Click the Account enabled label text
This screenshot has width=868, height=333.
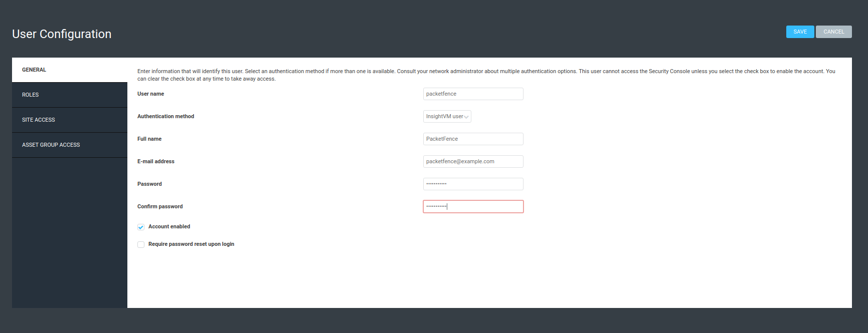[169, 226]
